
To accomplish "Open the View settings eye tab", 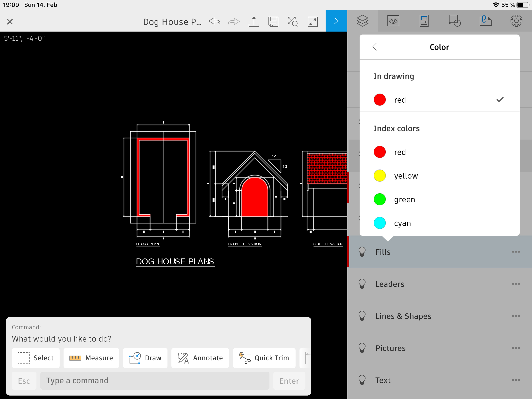I will (x=393, y=21).
